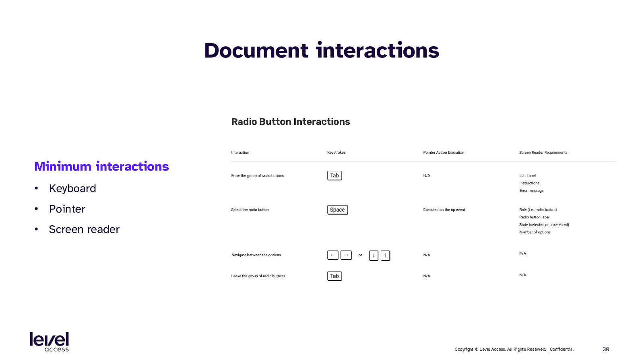The width and height of the screenshot is (644, 362).
Task: Click the Tab key icon in Enter row
Action: coord(334,176)
